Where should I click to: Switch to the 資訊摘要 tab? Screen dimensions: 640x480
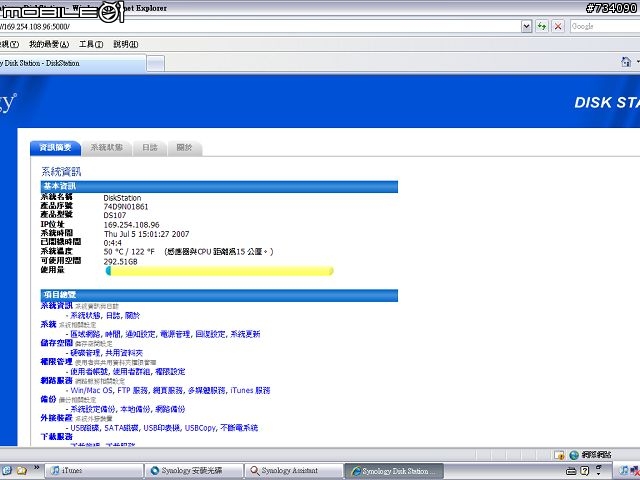(56, 147)
